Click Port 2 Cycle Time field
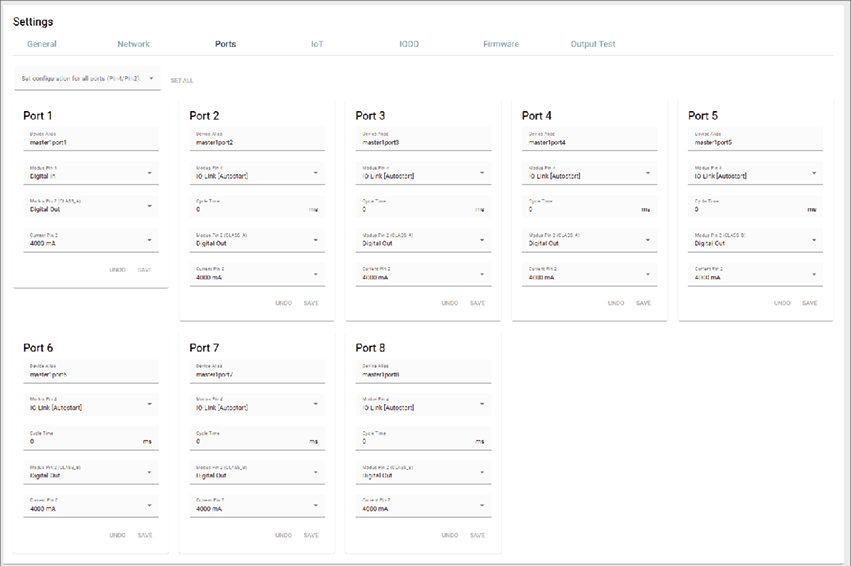The width and height of the screenshot is (851, 566). coord(257,206)
